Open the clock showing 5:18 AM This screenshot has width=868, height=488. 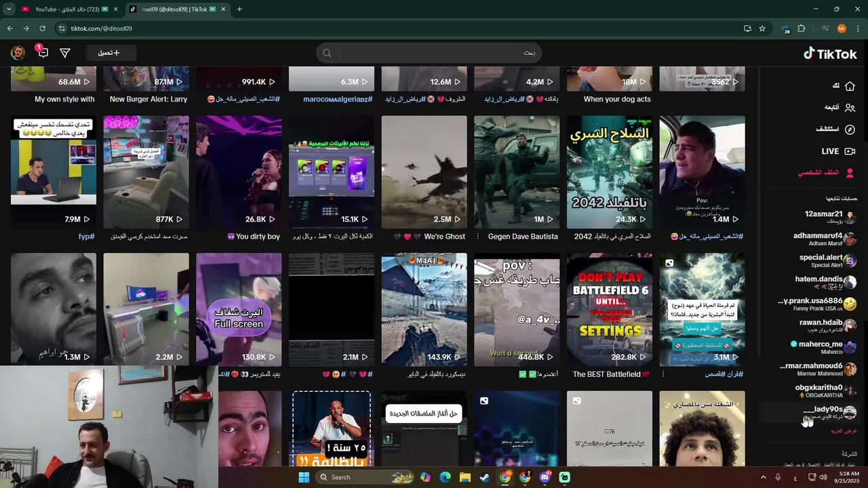tap(849, 477)
